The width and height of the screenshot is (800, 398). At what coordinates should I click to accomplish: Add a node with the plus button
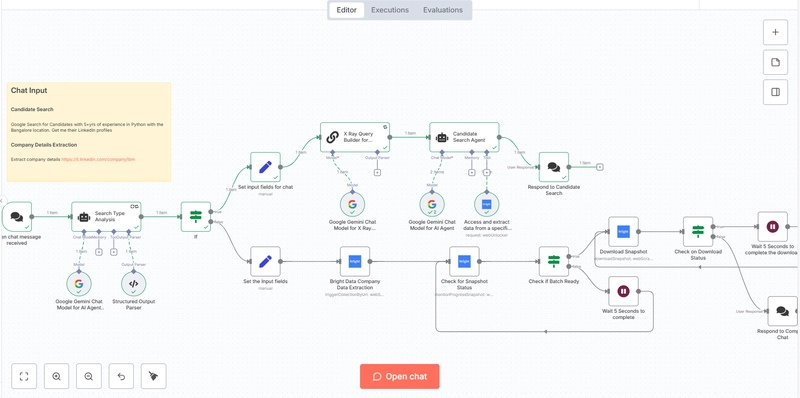[776, 32]
